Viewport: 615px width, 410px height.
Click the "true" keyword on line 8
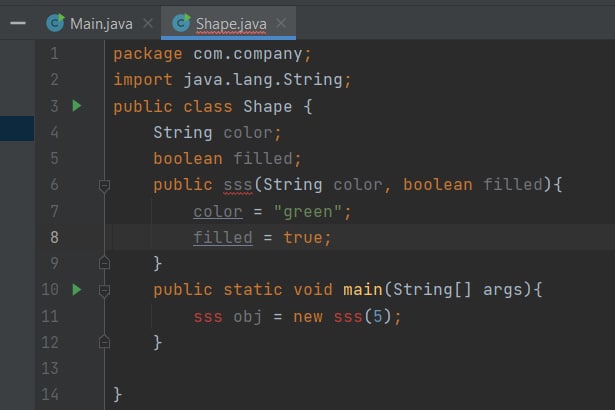(303, 237)
